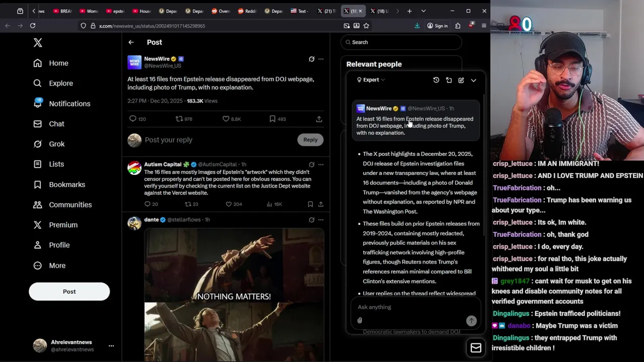Share the NewsWire post
The height and width of the screenshot is (362, 644).
(319, 119)
